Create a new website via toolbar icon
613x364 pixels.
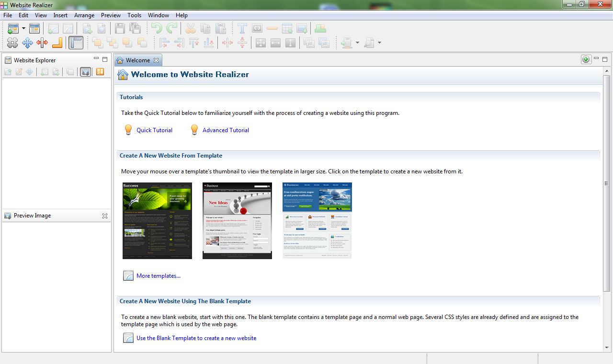[x=12, y=28]
